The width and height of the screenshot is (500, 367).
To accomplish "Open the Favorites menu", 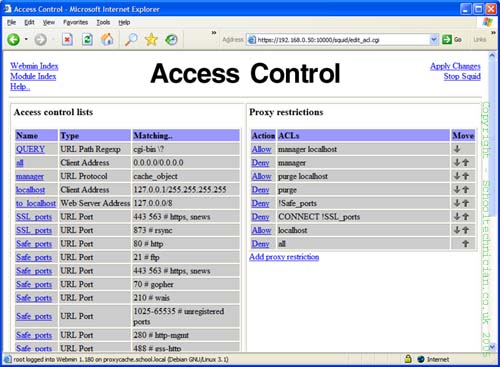I will (x=75, y=22).
